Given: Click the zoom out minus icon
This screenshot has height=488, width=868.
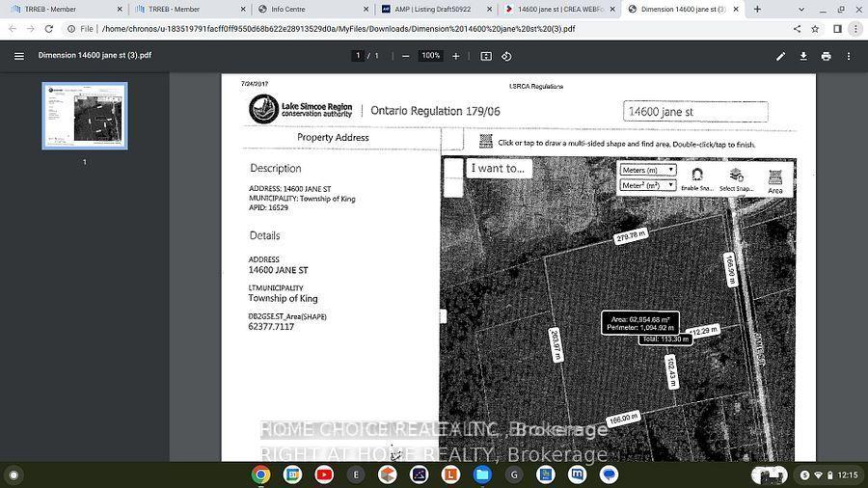Looking at the screenshot, I should (405, 56).
